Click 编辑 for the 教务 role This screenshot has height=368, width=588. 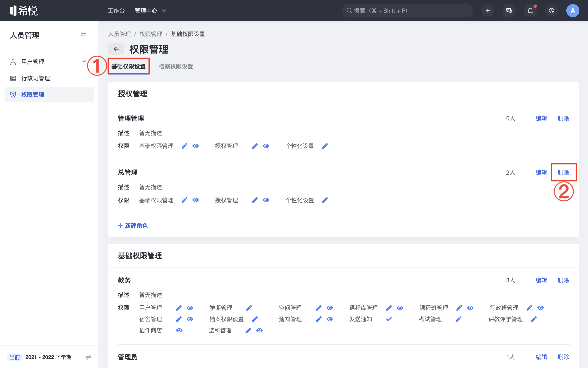pos(541,280)
